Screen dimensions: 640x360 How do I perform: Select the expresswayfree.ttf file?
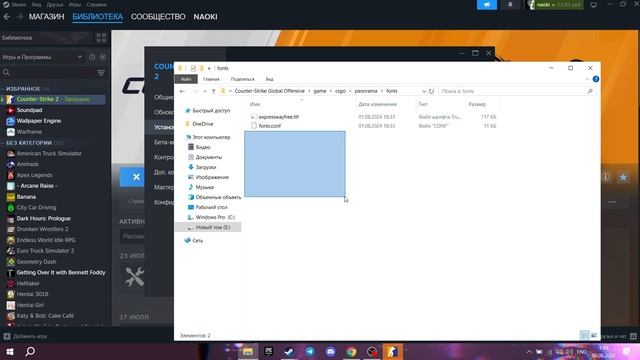pos(278,117)
